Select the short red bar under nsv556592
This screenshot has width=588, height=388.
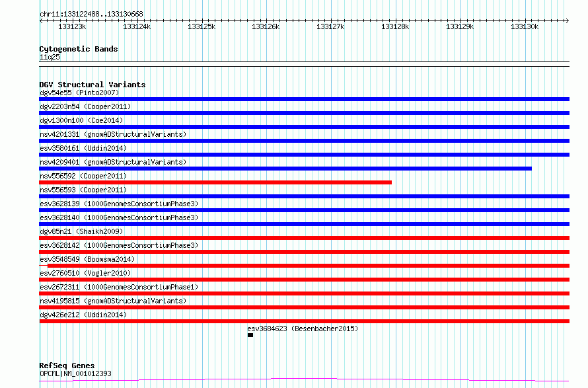[215, 182]
